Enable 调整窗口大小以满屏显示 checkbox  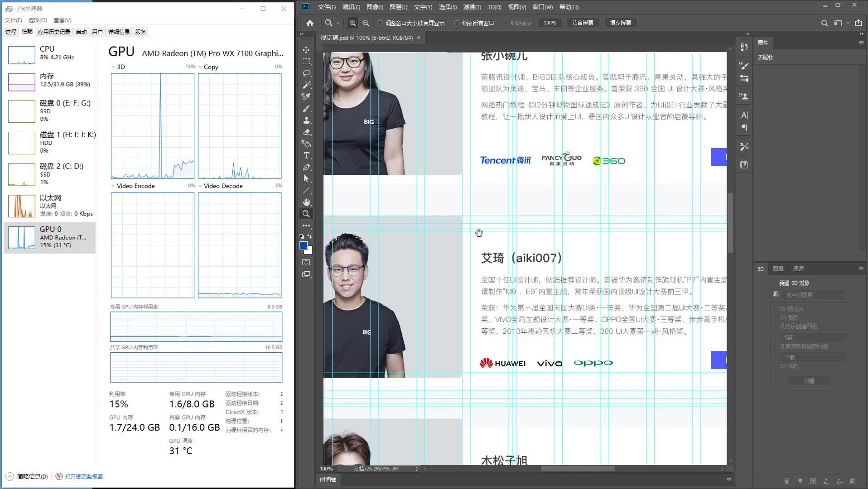(380, 23)
